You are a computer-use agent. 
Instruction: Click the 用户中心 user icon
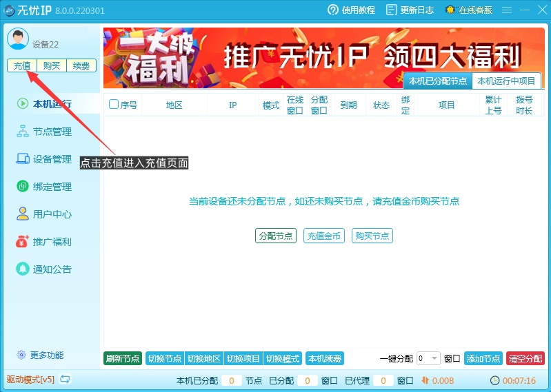23,214
